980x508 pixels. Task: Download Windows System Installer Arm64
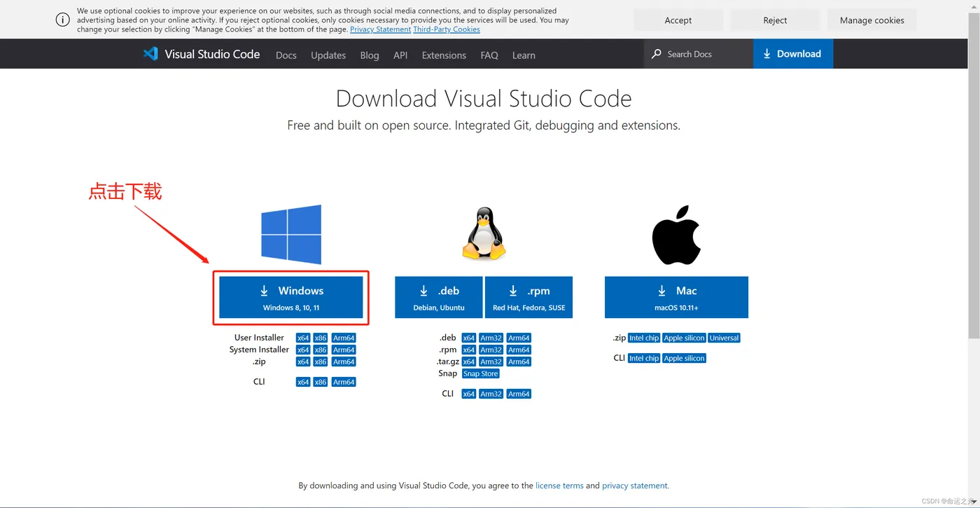(x=344, y=350)
